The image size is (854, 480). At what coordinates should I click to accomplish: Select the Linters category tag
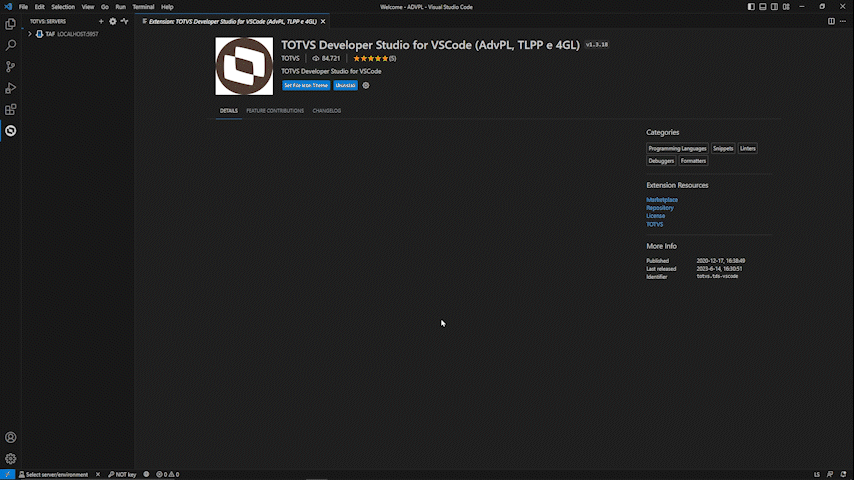(x=747, y=148)
